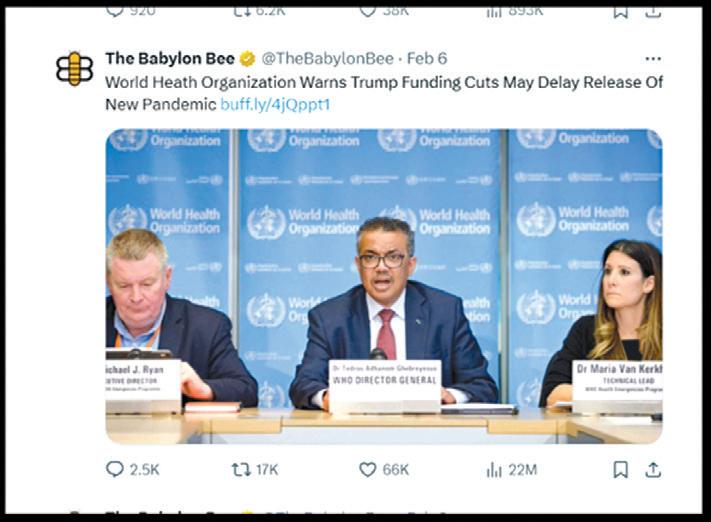Like the Babylon Bee post
The width and height of the screenshot is (711, 522).
[367, 469]
